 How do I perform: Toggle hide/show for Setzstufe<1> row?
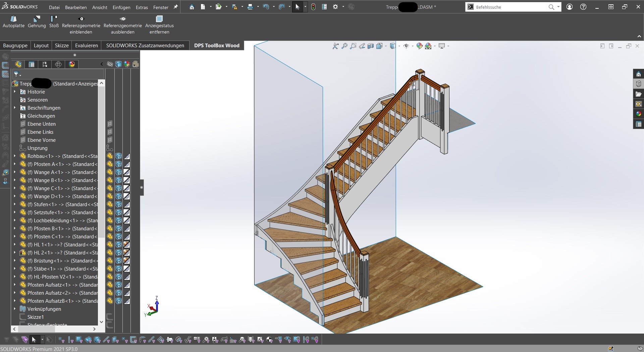click(110, 213)
